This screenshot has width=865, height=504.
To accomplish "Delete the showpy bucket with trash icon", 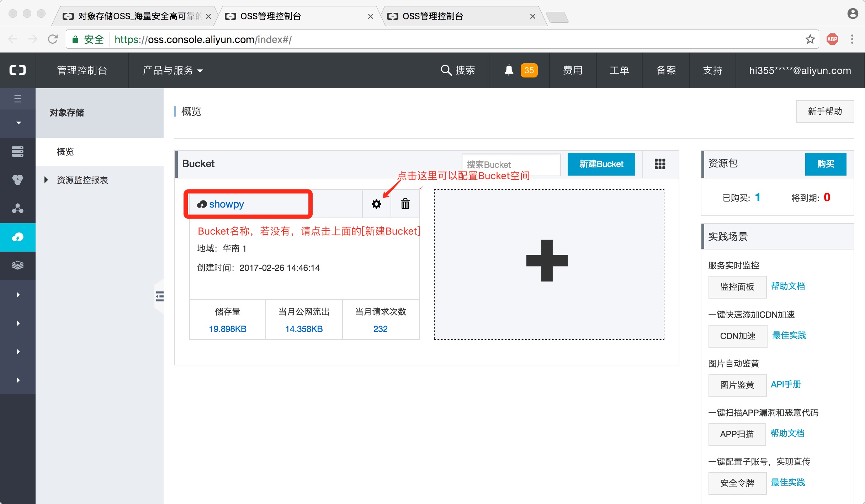I will click(x=405, y=204).
